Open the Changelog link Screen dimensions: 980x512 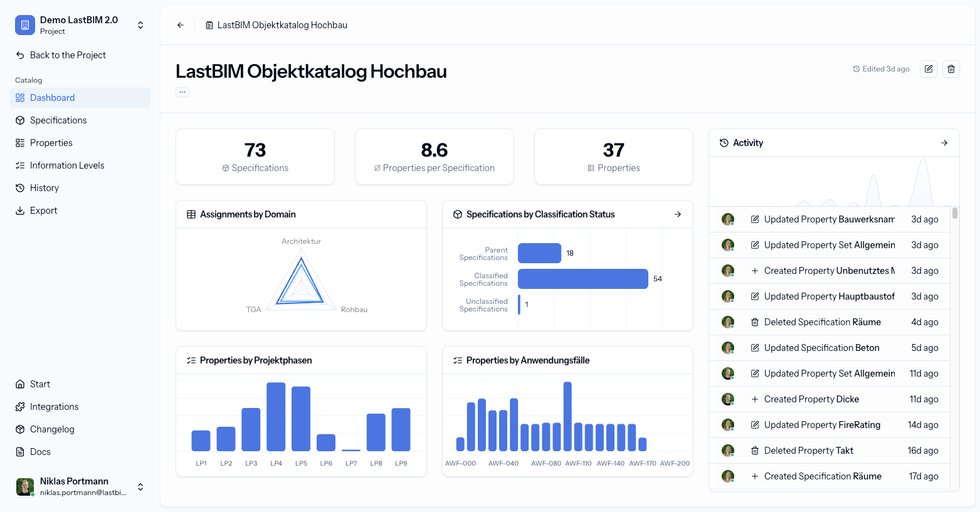coord(52,429)
